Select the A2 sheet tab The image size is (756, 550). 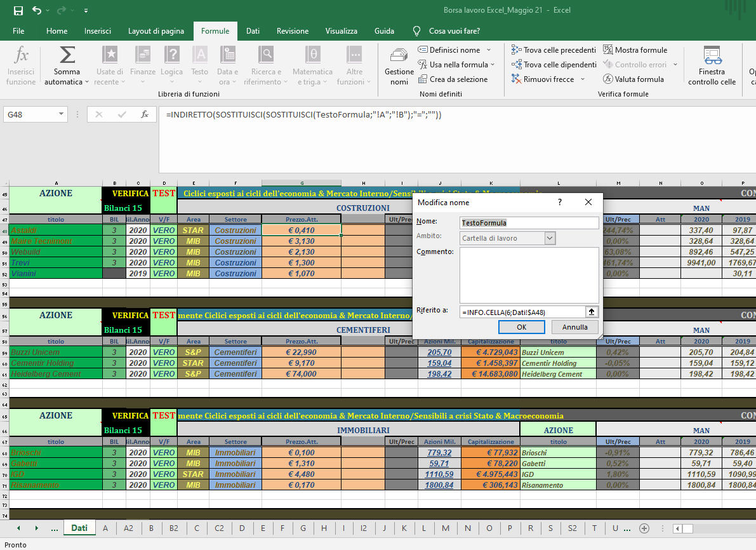click(128, 528)
